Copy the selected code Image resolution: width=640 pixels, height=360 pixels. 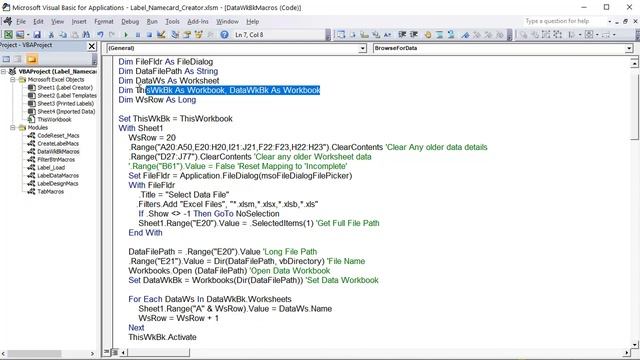(x=63, y=35)
